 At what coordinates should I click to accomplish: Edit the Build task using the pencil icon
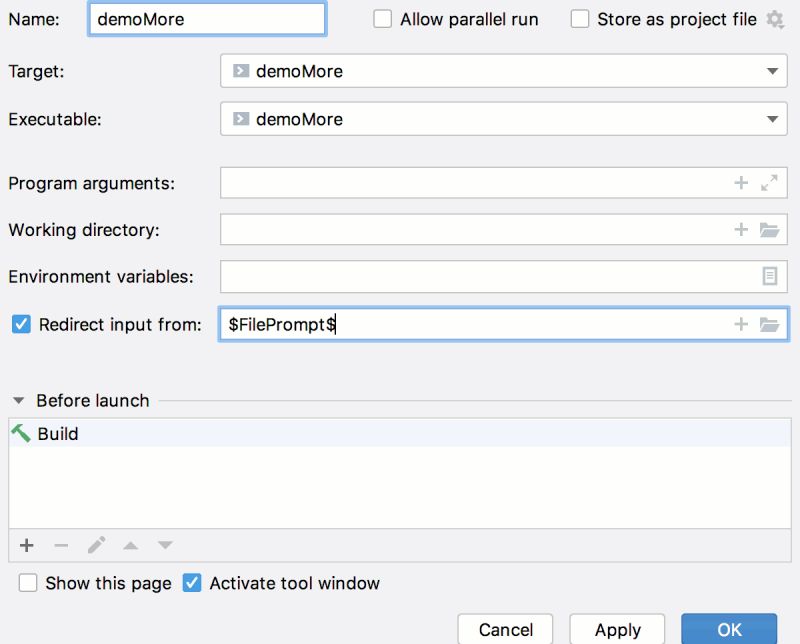[95, 545]
